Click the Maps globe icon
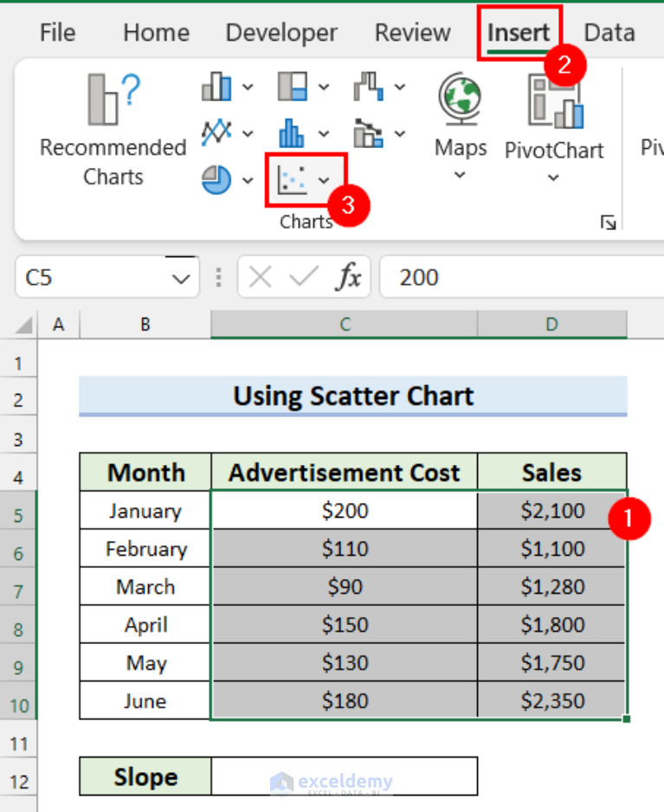 [x=460, y=100]
